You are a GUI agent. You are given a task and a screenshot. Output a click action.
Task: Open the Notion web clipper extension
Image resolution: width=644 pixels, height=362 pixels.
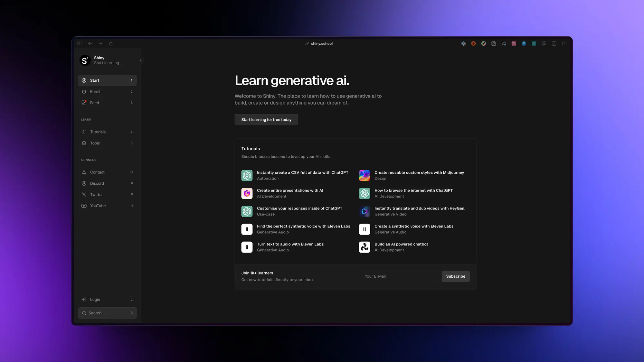coord(494,44)
